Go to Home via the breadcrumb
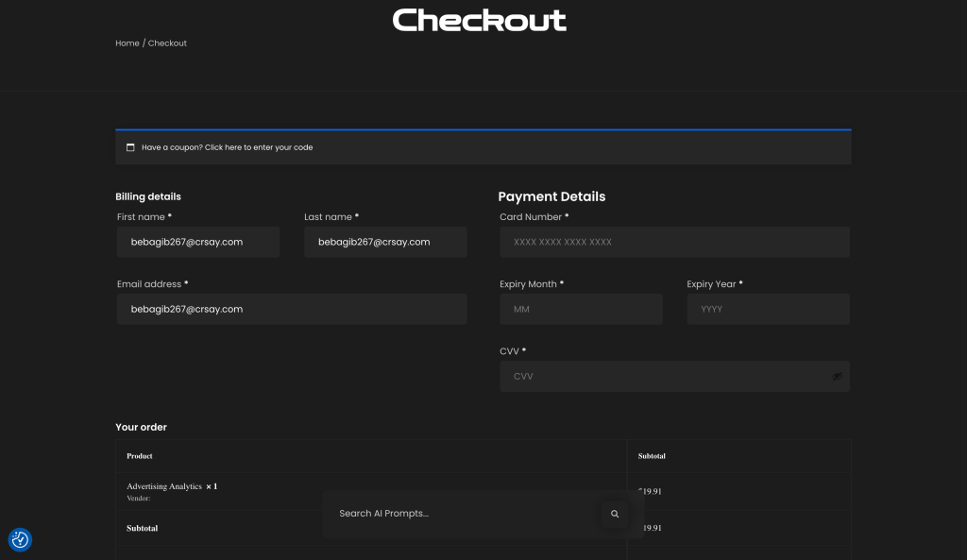This screenshot has height=560, width=967. pyautogui.click(x=127, y=43)
